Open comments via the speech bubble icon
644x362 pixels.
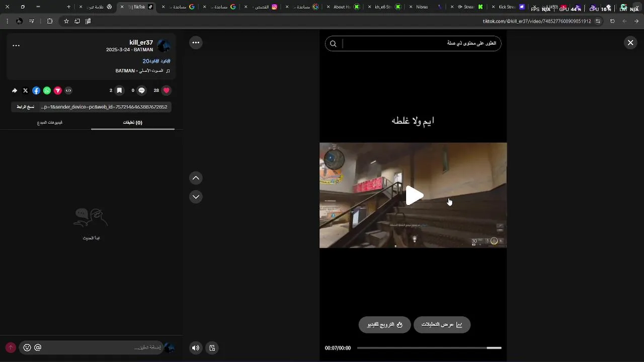[141, 90]
